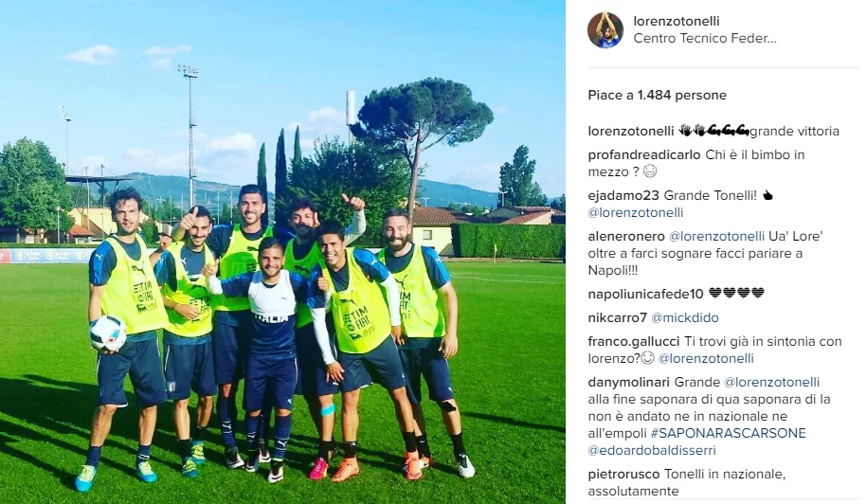Open the lorenzotonelli username header link

pos(677,21)
